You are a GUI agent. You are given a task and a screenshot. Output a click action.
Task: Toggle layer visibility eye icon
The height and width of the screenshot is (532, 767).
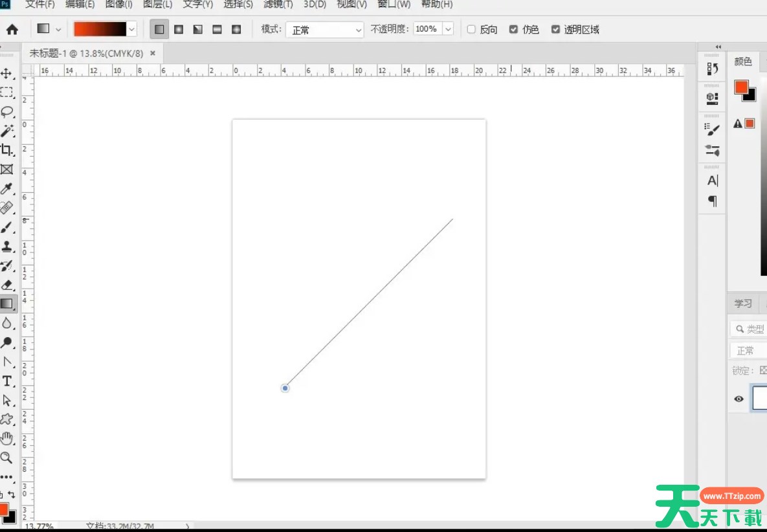pyautogui.click(x=739, y=399)
